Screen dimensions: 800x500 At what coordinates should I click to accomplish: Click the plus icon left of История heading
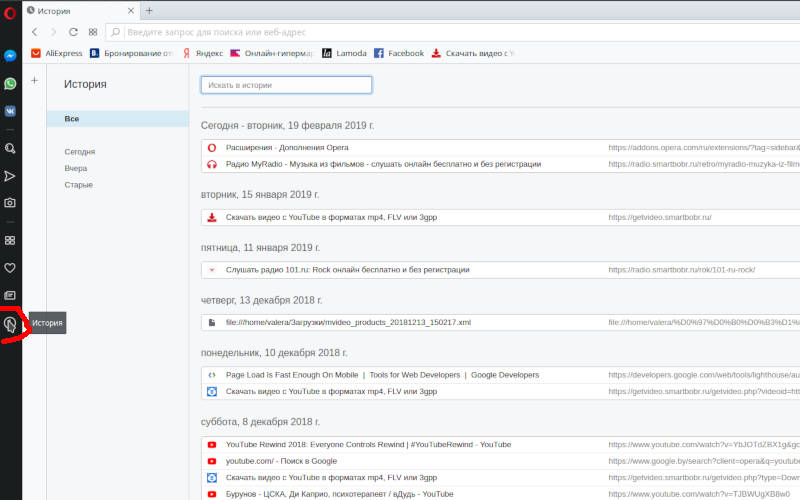[34, 80]
